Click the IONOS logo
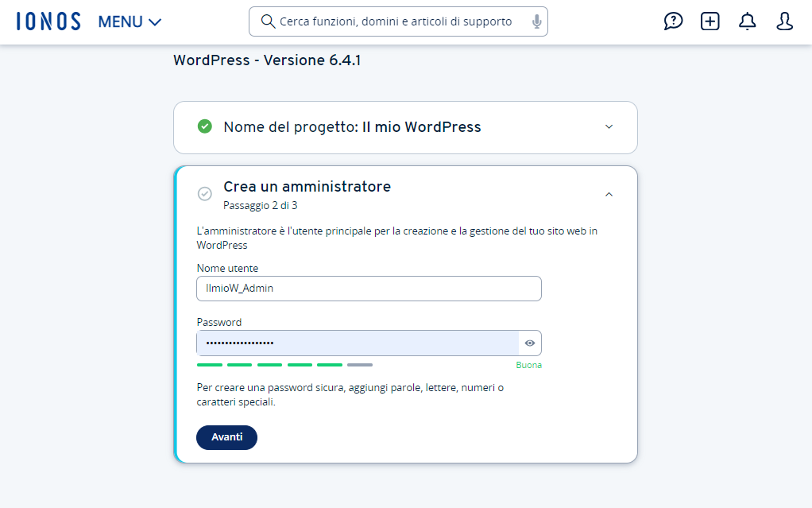The height and width of the screenshot is (508, 812). pyautogui.click(x=48, y=21)
